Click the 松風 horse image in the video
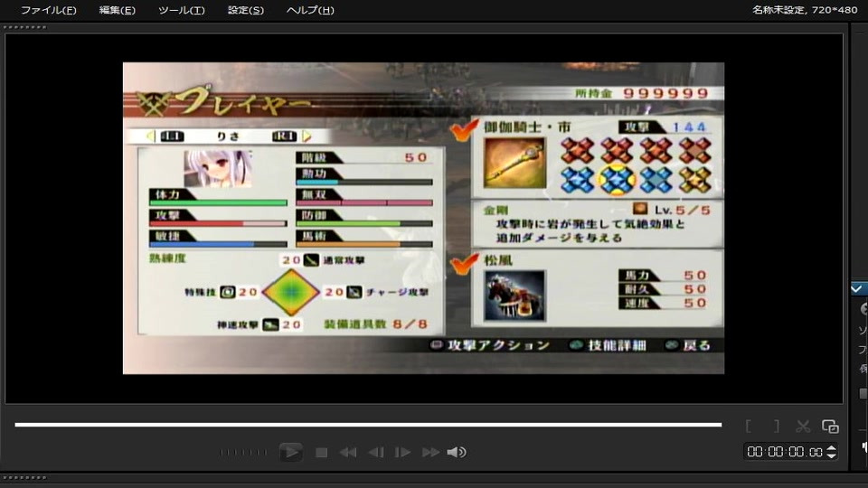The width and height of the screenshot is (868, 488). [514, 296]
